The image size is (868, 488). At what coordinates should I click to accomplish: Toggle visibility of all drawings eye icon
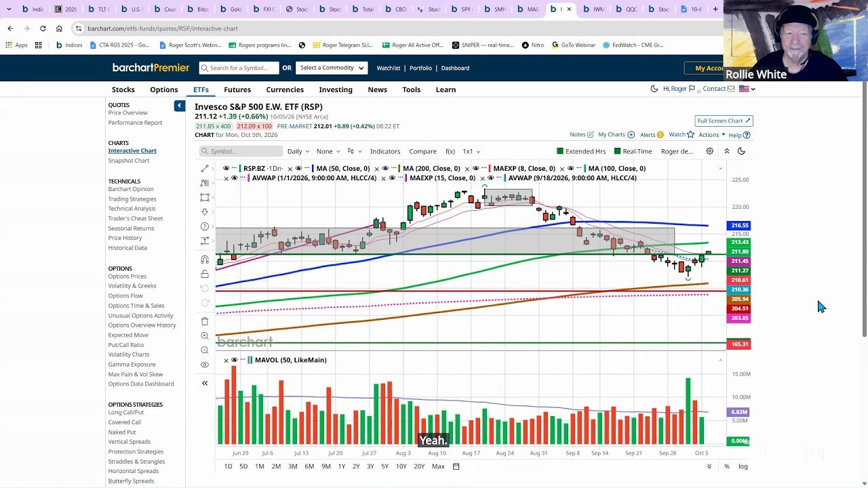[205, 365]
